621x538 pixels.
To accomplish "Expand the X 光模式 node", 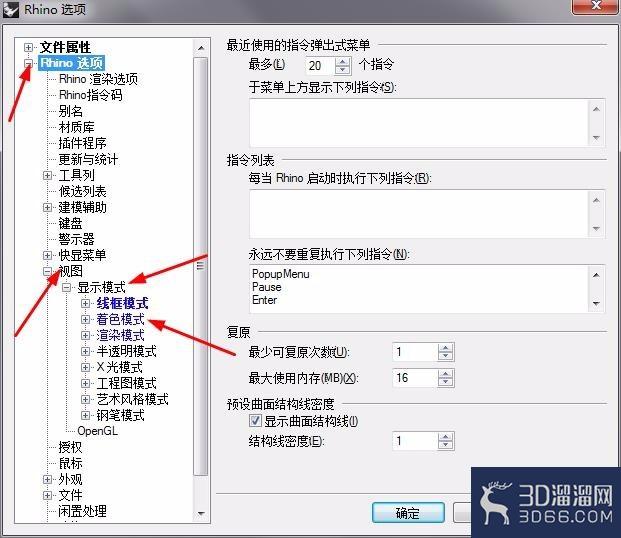I will 85,367.
